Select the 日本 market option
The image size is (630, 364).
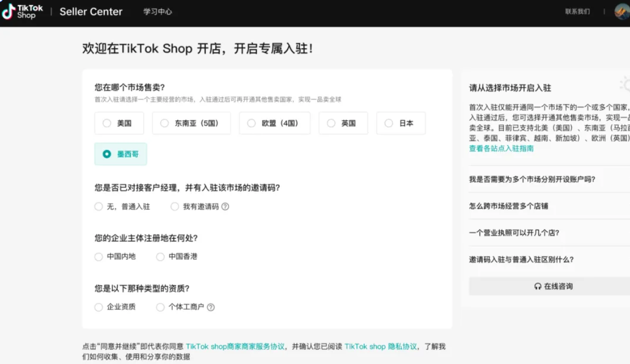pyautogui.click(x=400, y=123)
